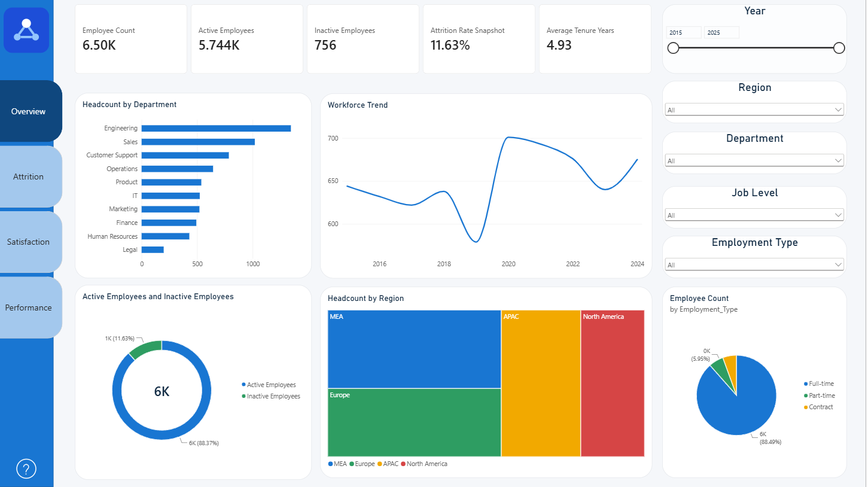
Task: Click the Operations bar in the department chart
Action: click(x=177, y=169)
